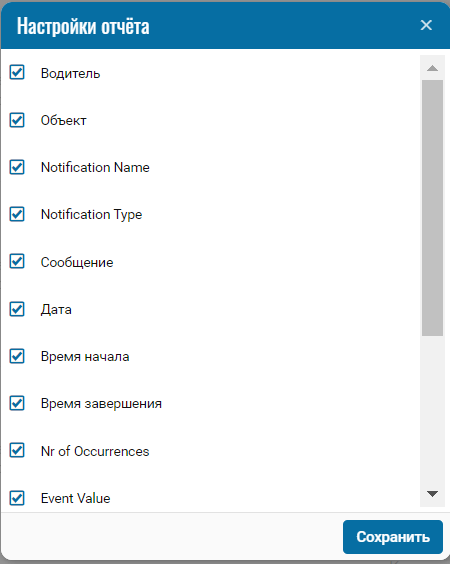Disable the Nr of Occurrences checkbox
Image resolution: width=450 pixels, height=564 pixels.
click(x=17, y=450)
